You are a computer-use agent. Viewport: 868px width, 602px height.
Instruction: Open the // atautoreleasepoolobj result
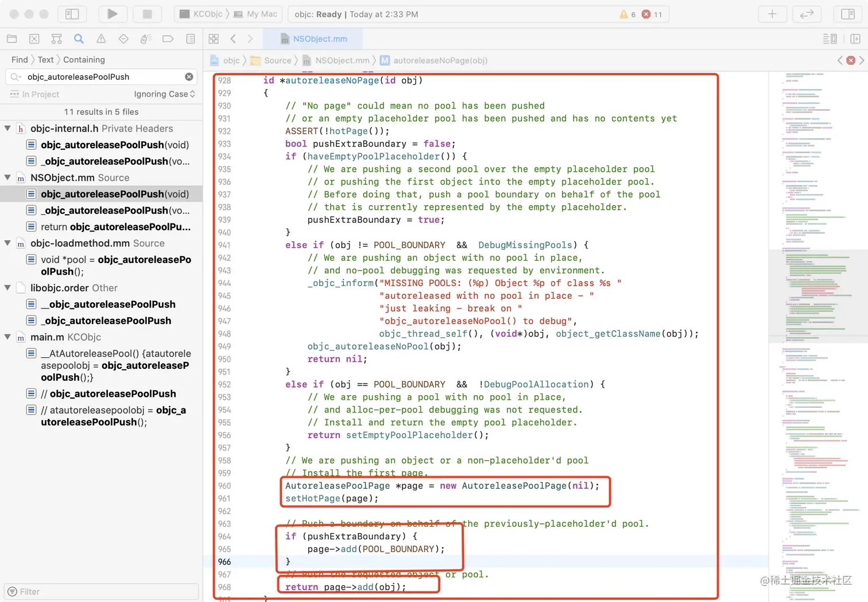101,416
